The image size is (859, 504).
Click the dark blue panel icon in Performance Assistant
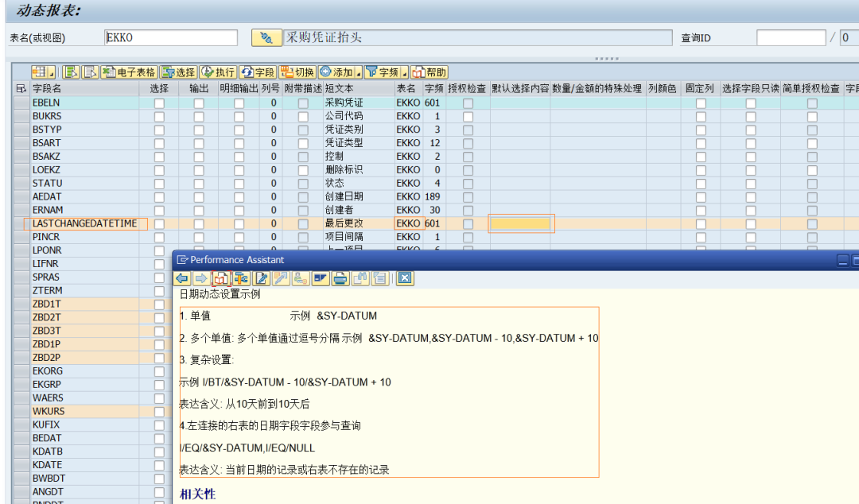[x=320, y=278]
